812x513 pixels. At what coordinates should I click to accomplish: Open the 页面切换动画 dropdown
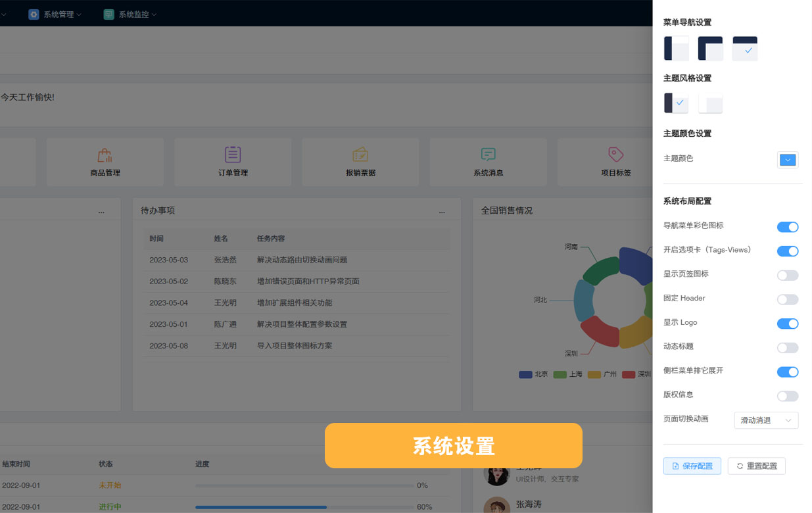click(766, 420)
